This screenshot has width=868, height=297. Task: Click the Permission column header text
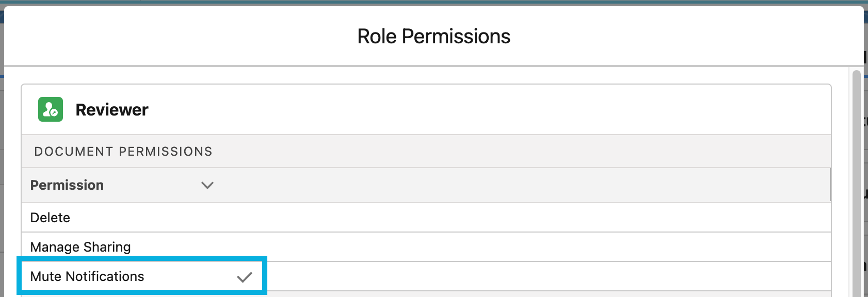coord(67,185)
